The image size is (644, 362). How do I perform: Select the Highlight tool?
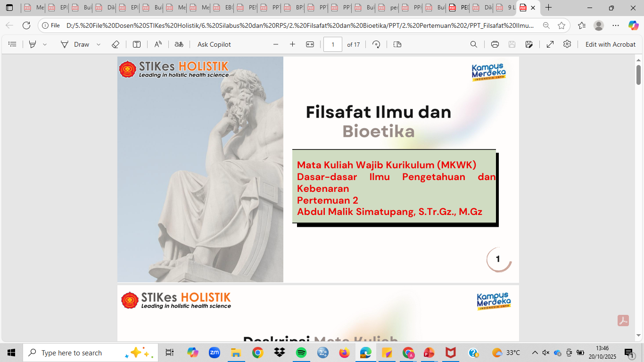pos(33,44)
